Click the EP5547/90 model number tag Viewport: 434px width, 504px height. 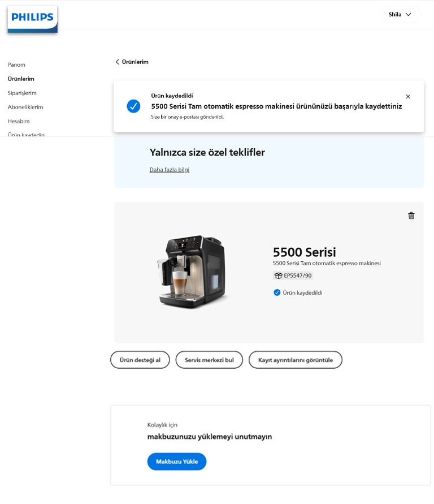pos(293,275)
